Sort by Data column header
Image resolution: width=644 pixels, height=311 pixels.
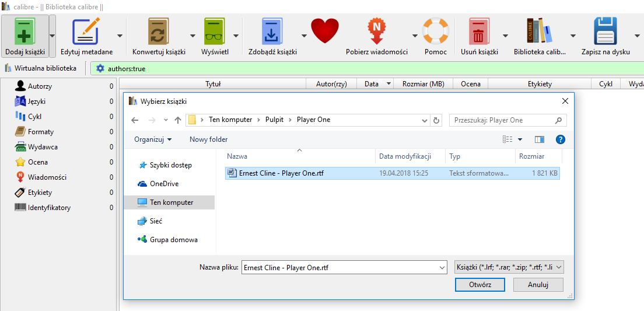pyautogui.click(x=375, y=84)
